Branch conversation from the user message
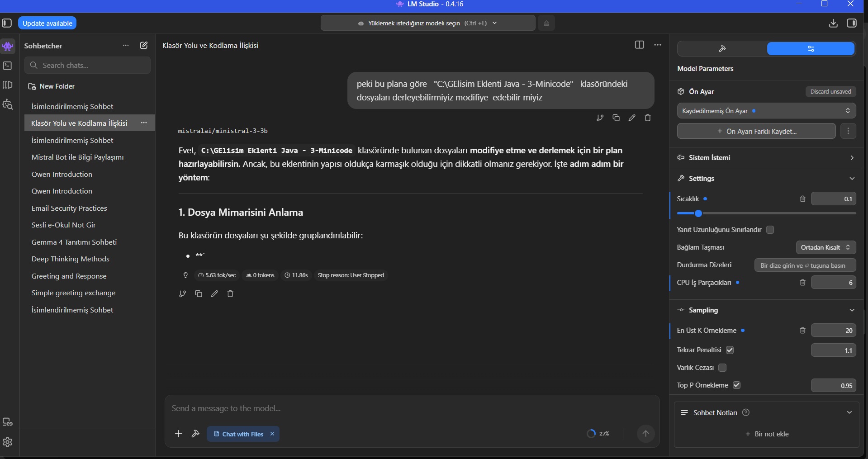Screen dimensions: 868x459 coord(600,118)
